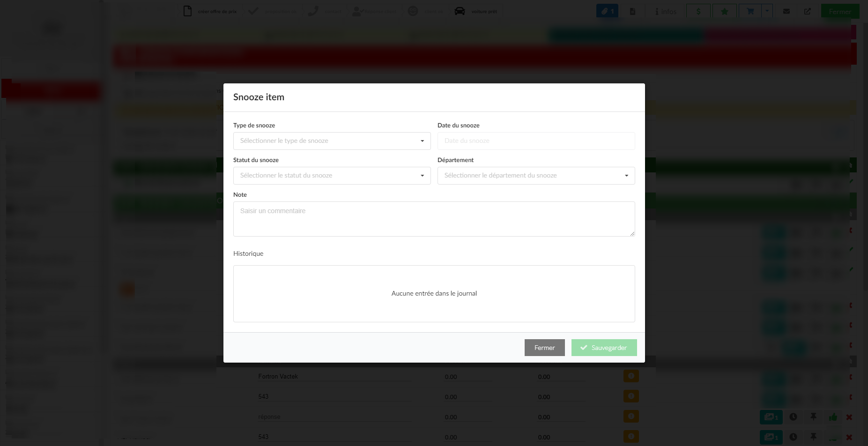Click the pin icon in réponse row
The width and height of the screenshot is (868, 446).
point(813,417)
